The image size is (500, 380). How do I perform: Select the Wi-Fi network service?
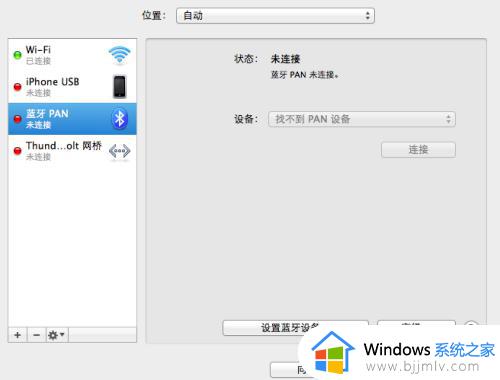pos(72,55)
